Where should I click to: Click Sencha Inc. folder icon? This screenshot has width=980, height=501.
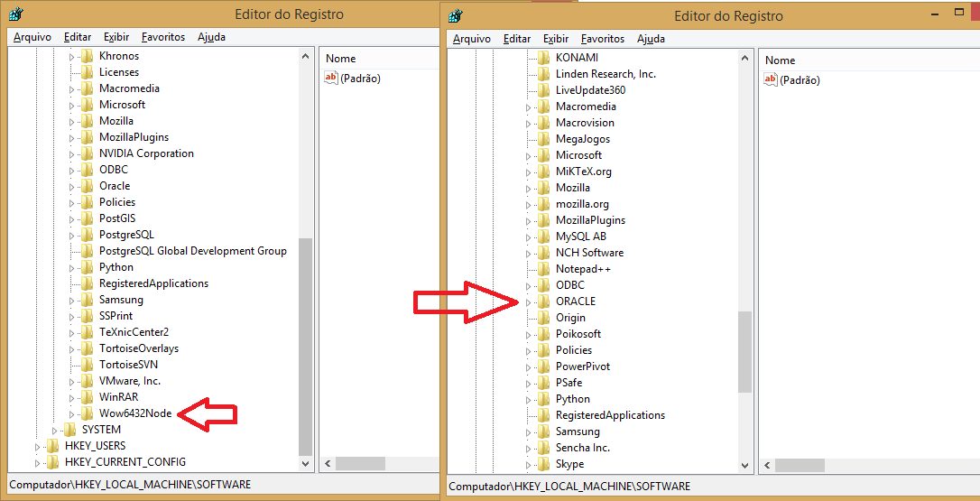544,448
